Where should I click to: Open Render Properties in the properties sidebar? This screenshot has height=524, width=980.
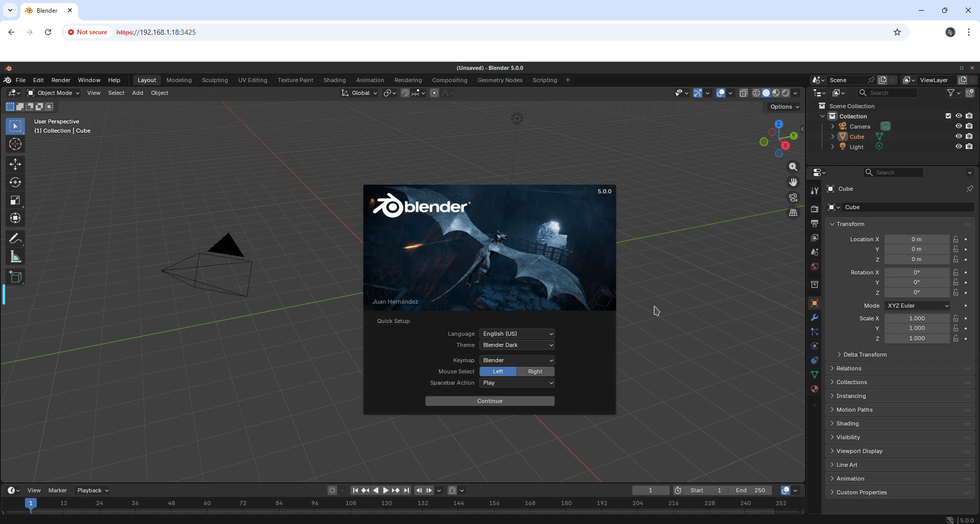pos(815,209)
